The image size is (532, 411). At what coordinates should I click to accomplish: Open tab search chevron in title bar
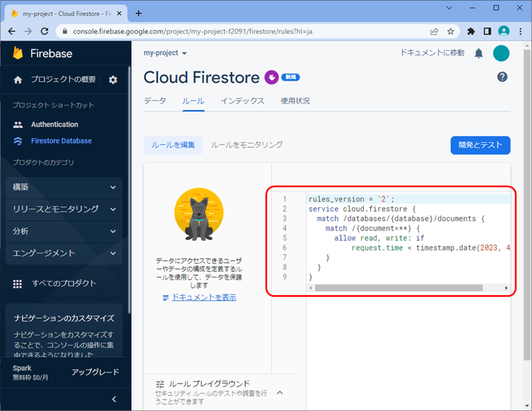click(x=449, y=8)
